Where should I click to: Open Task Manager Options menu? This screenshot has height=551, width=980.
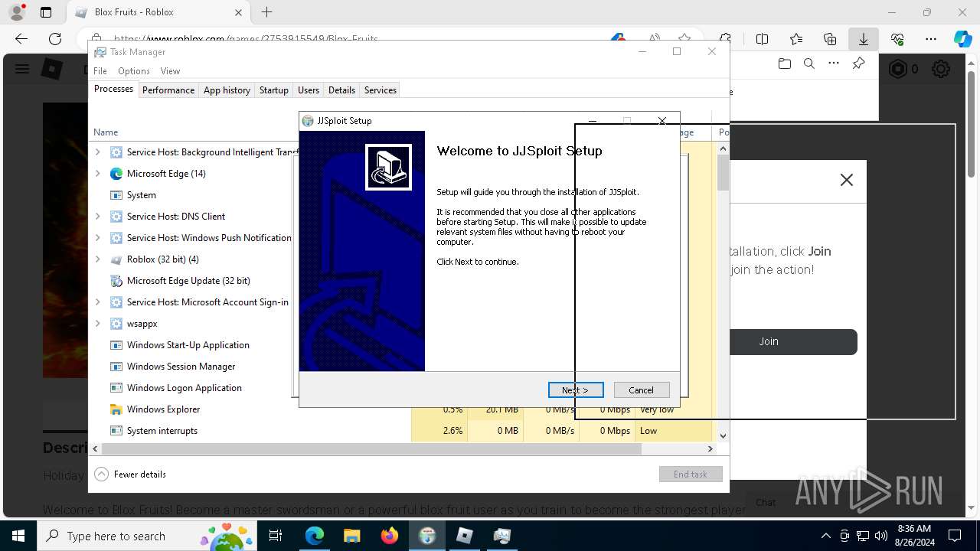pos(134,71)
